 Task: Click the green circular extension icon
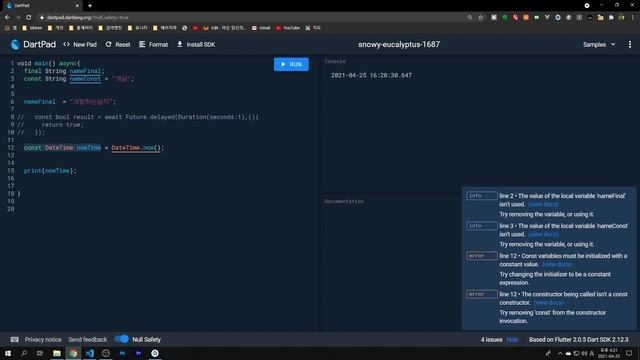click(504, 18)
